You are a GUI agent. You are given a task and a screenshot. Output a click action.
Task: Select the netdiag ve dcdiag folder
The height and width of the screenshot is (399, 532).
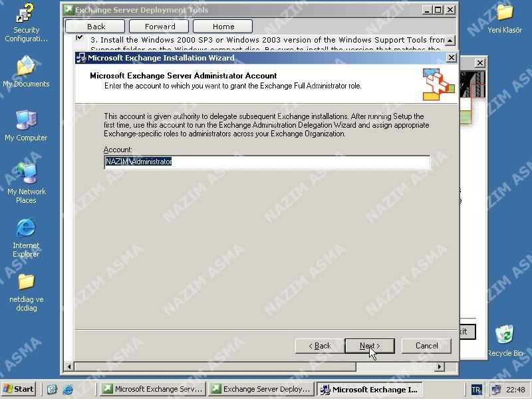click(x=26, y=292)
